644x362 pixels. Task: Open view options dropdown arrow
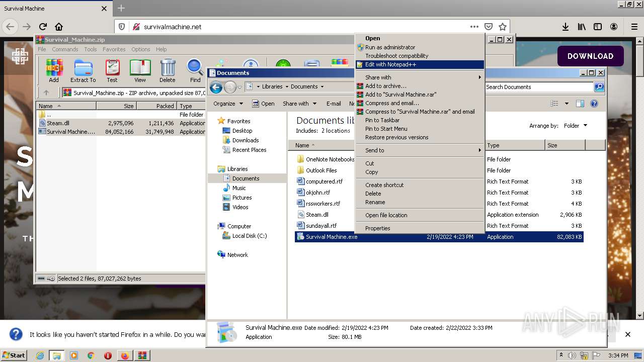(x=567, y=104)
